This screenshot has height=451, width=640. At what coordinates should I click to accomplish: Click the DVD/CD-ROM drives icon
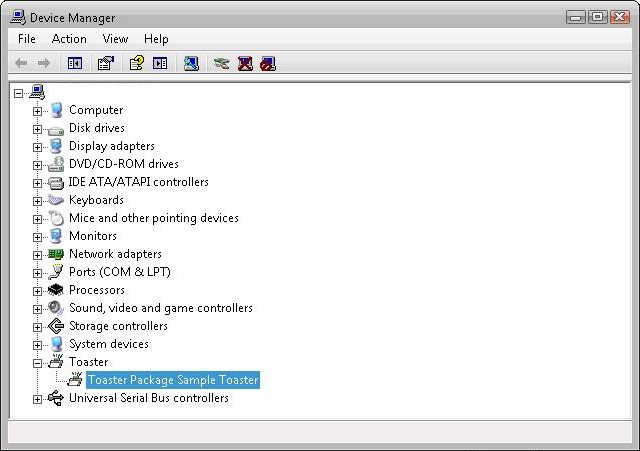[x=56, y=164]
